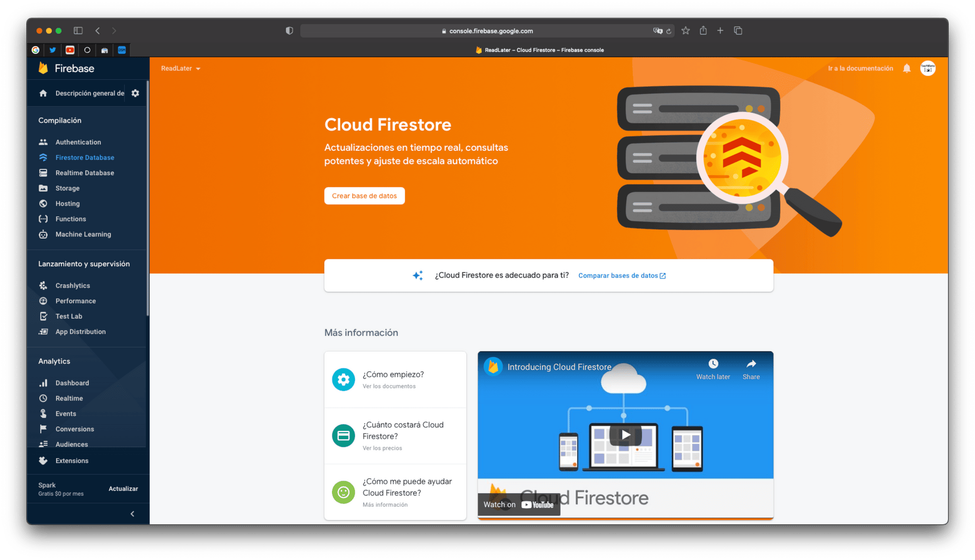Click Lanzamiento y supervisión section header
The height and width of the screenshot is (560, 975).
click(84, 264)
